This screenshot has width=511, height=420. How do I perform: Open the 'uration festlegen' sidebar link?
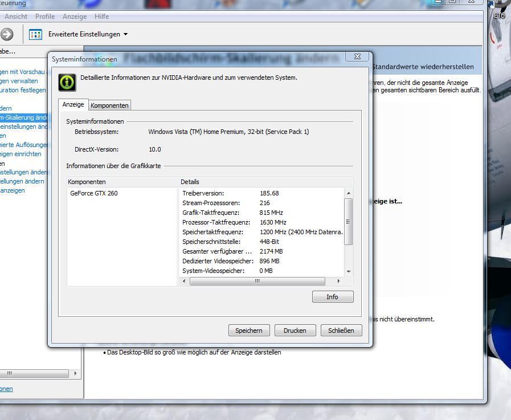click(23, 90)
